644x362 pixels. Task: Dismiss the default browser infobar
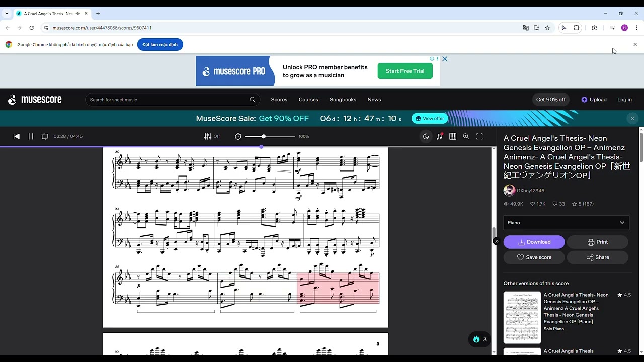point(635,45)
